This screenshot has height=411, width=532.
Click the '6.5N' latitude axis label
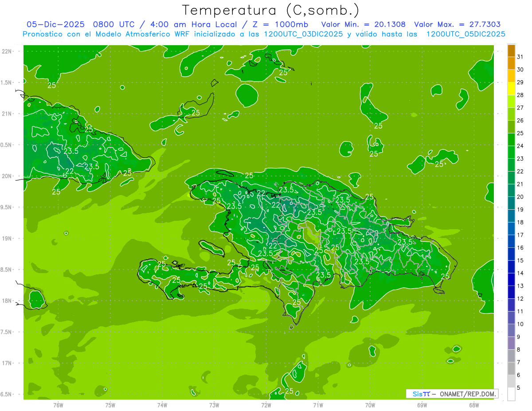[x=6, y=394]
